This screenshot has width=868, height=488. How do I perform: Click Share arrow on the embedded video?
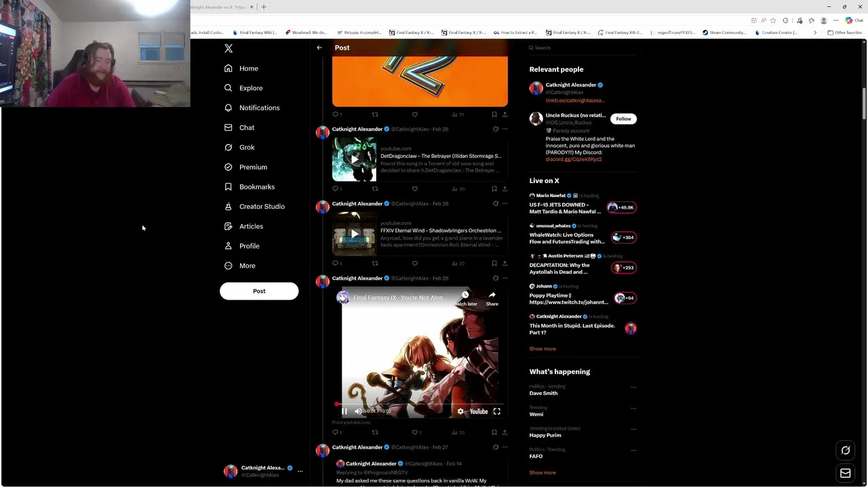492,298
